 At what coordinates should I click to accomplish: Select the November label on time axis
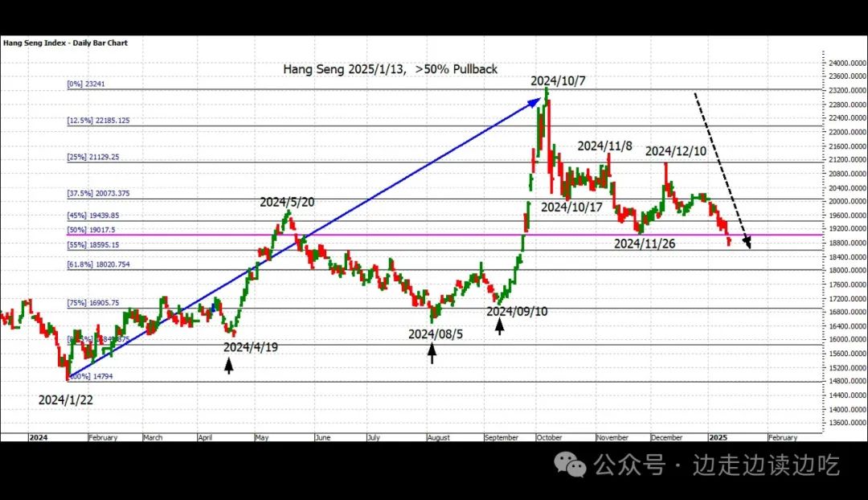coord(612,437)
